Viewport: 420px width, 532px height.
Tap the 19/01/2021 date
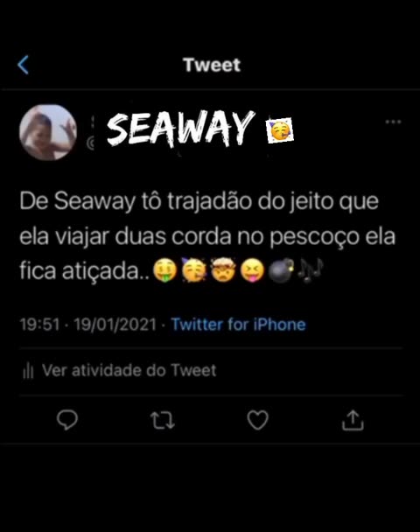click(x=115, y=325)
